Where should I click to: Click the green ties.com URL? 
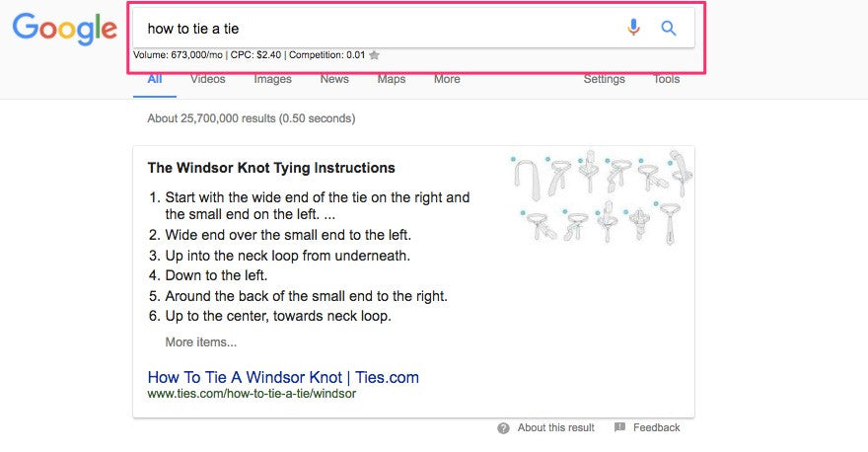pos(251,394)
